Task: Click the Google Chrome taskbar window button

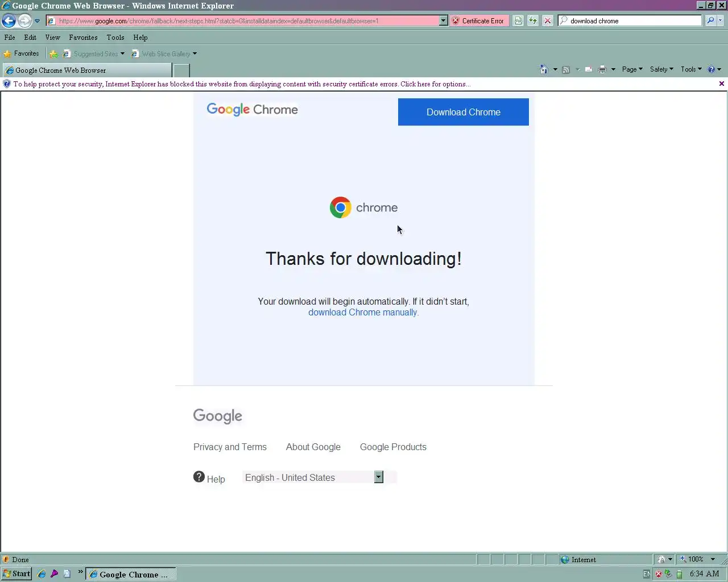Action: coord(131,575)
